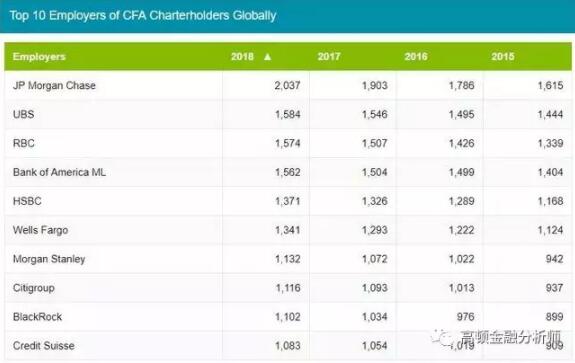Click BlackRock 2015 value 899

pos(554,317)
